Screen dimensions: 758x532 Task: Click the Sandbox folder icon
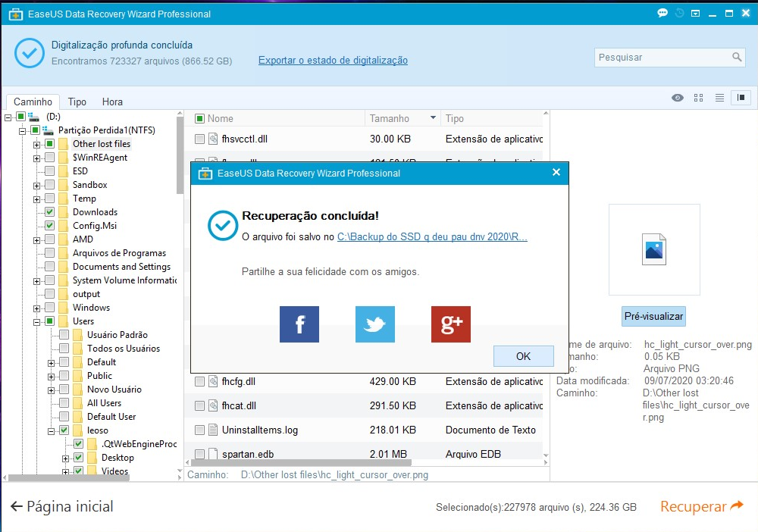tap(64, 185)
